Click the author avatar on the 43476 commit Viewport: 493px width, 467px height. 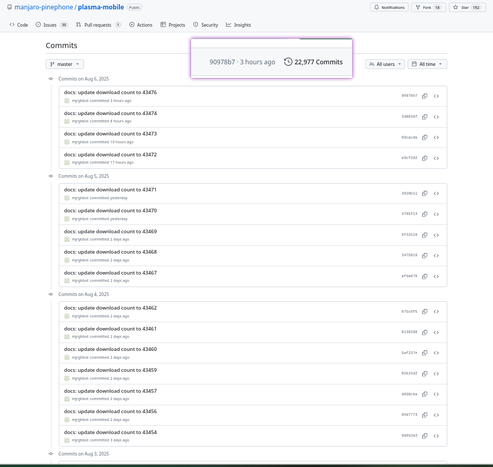67,101
